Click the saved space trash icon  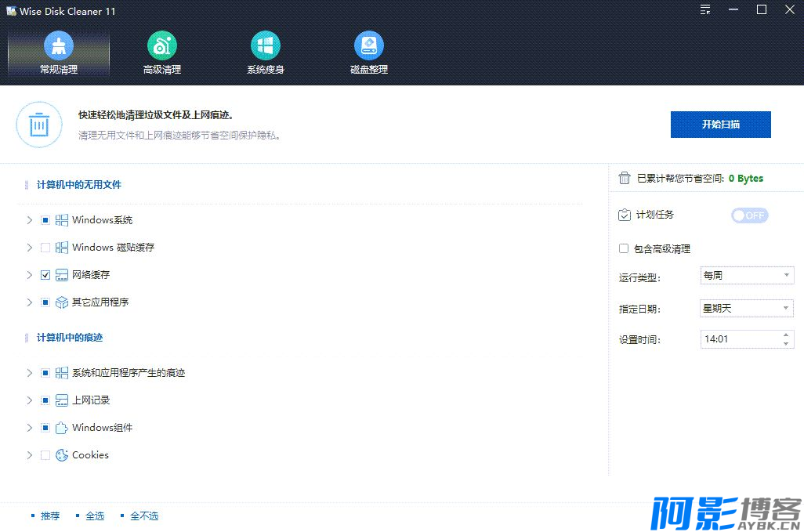(624, 179)
